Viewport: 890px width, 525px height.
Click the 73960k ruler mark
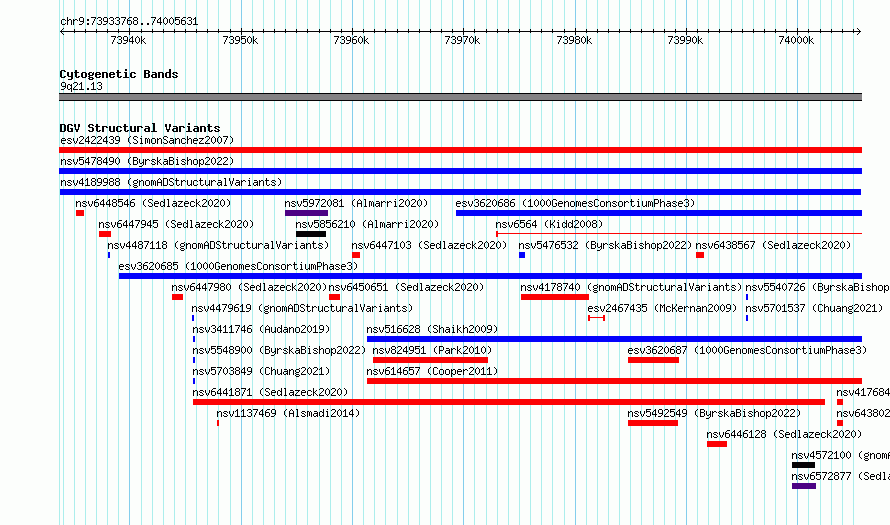(352, 40)
